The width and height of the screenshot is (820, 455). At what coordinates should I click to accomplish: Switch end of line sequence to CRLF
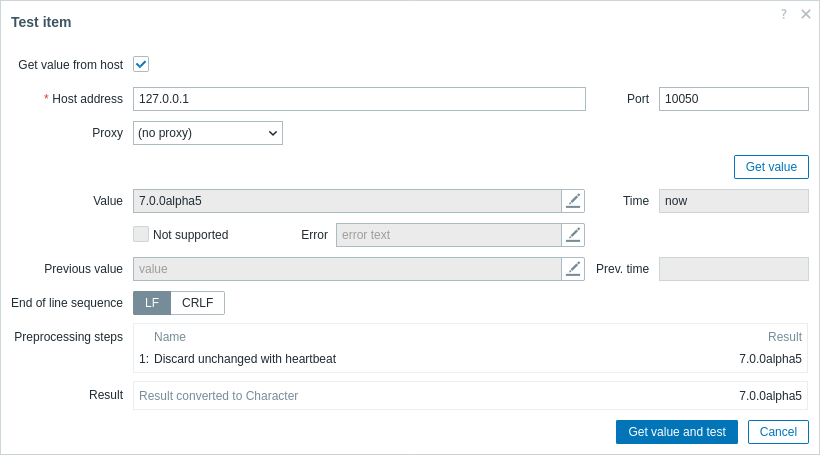[198, 303]
